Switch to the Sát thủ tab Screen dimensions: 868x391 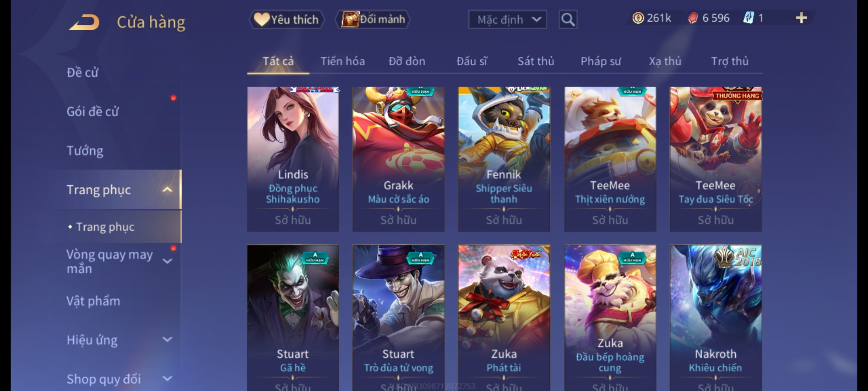click(536, 61)
